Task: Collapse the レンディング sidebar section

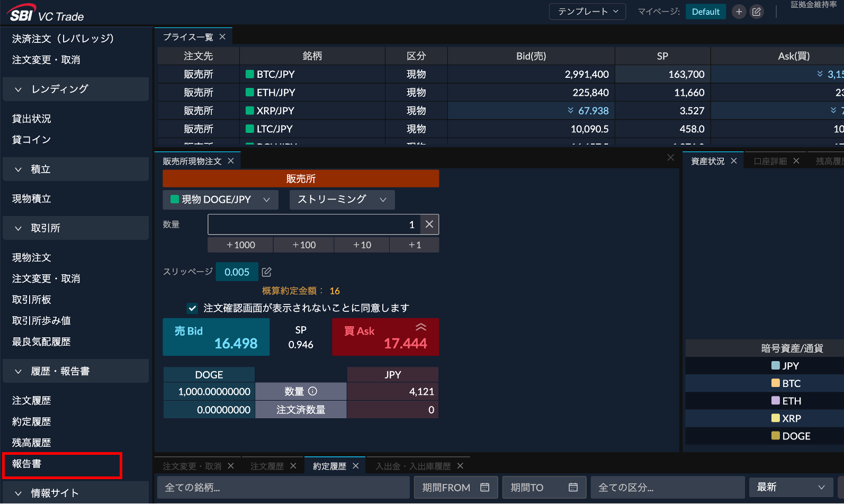Action: point(19,89)
